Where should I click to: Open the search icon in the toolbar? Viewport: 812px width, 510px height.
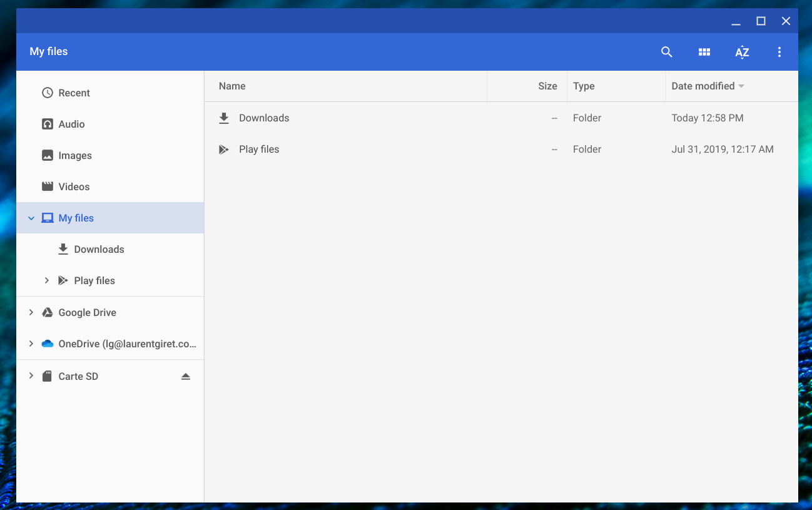[x=666, y=52]
